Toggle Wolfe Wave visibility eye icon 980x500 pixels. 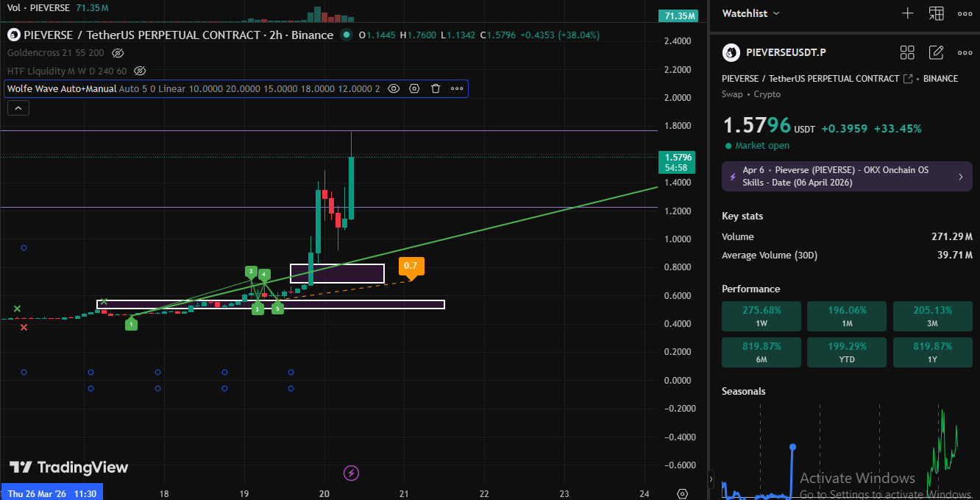(x=394, y=88)
